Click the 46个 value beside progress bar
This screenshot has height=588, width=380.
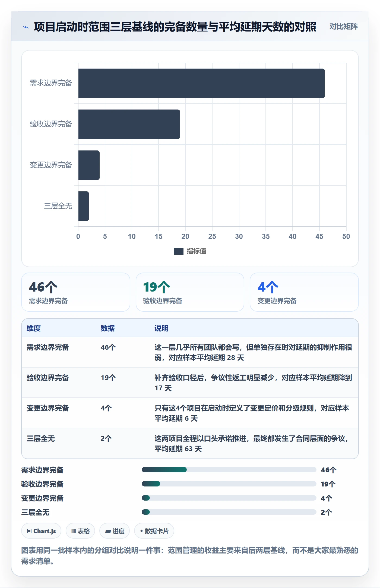coord(328,470)
